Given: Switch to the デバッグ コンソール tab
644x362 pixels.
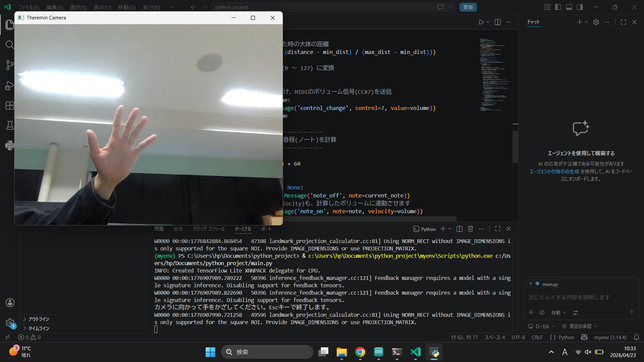Looking at the screenshot, I should [209, 229].
